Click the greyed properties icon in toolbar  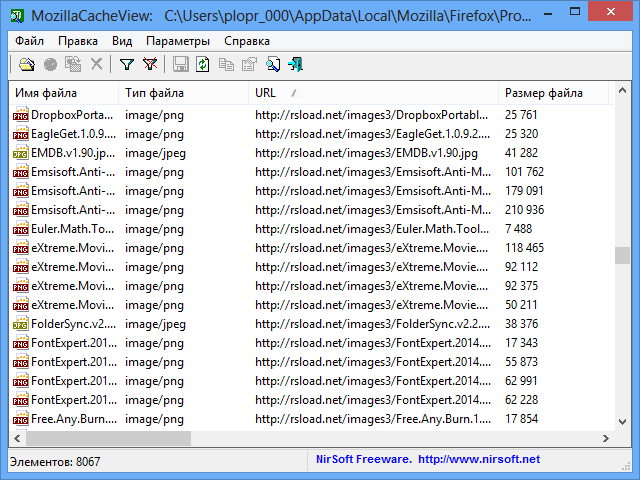tap(249, 65)
